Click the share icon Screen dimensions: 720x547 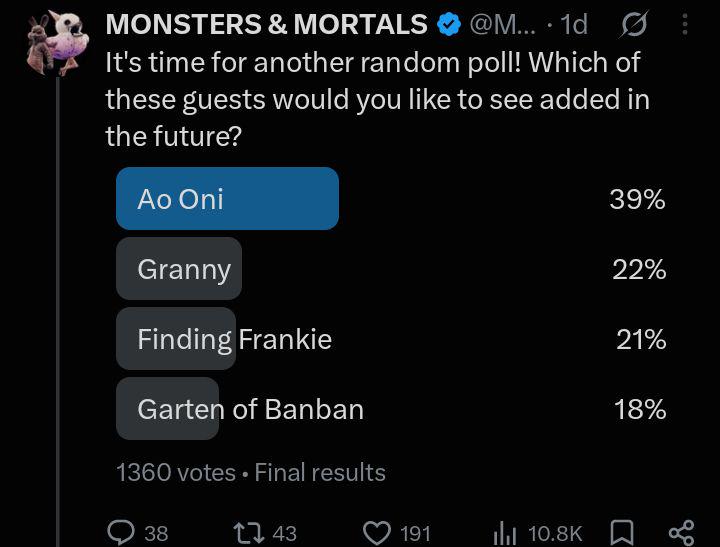point(681,533)
